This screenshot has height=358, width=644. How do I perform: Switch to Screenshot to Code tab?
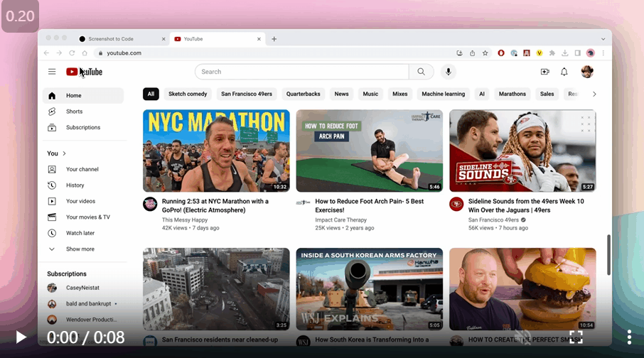(122, 39)
